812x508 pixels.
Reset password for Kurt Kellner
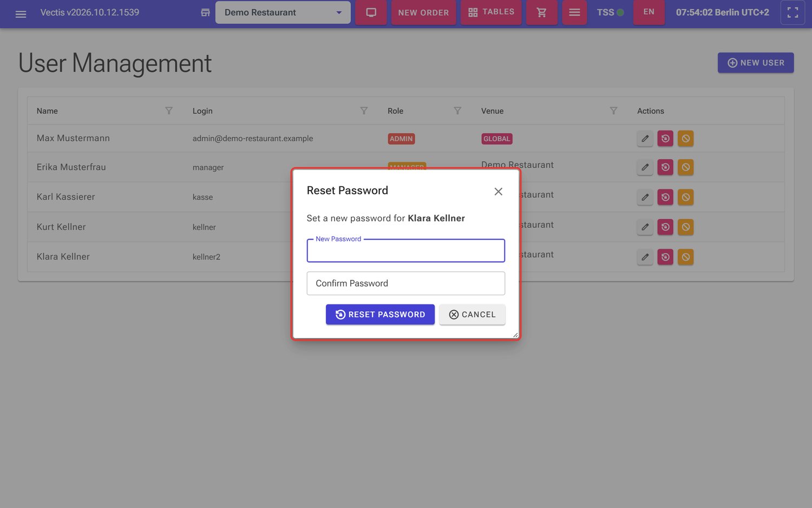coord(665,227)
